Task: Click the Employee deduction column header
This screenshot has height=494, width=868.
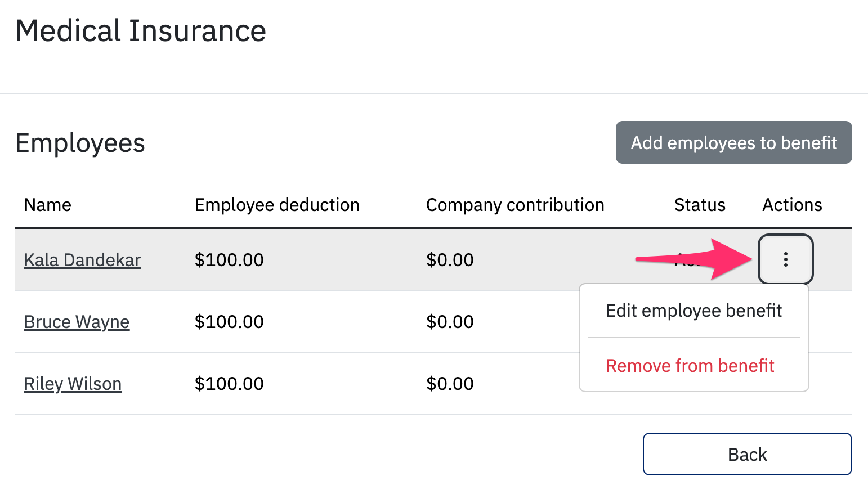Action: pos(276,205)
